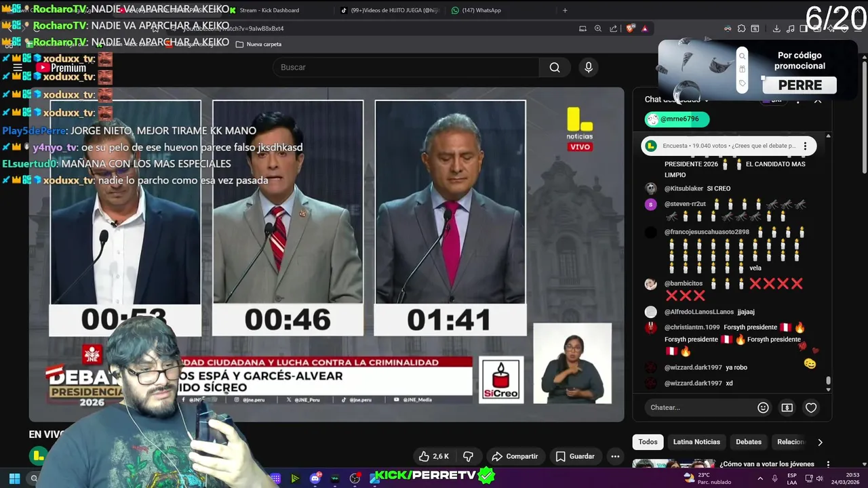The height and width of the screenshot is (488, 868).
Task: Click the screen cast icon in address bar
Action: coord(583,28)
